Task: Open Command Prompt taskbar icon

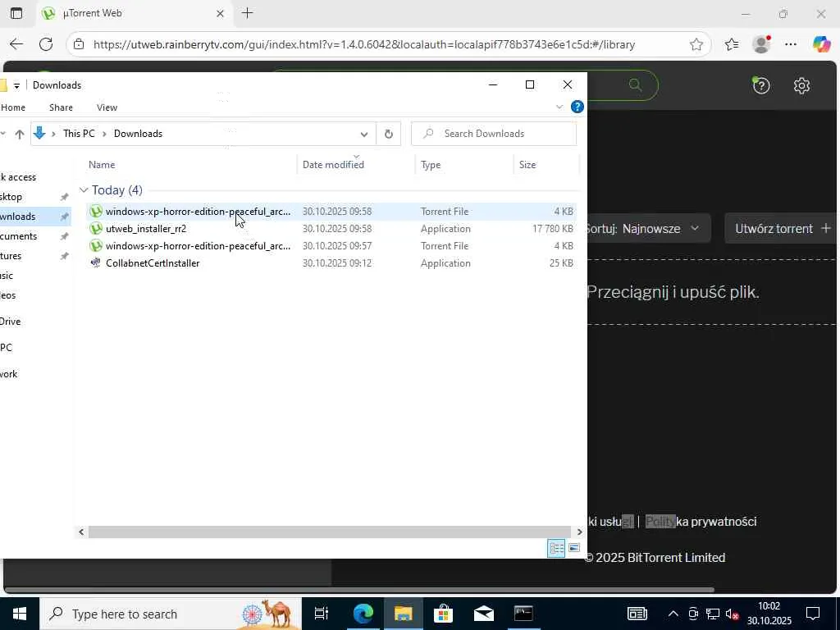Action: [x=523, y=614]
